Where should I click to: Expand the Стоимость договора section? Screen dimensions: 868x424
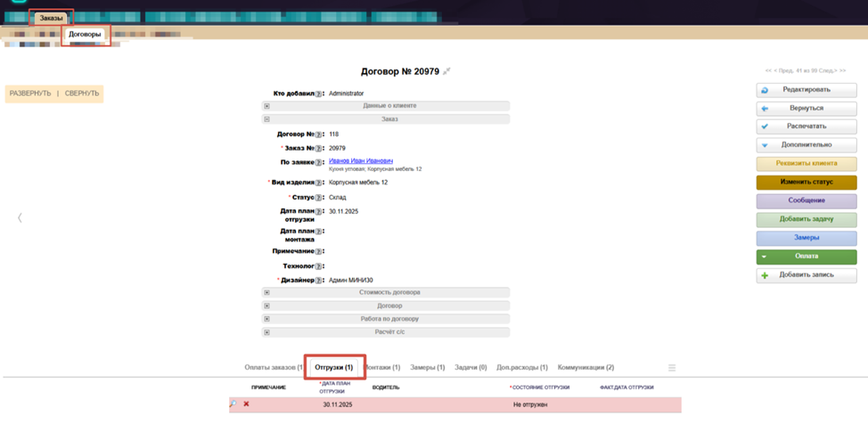[x=266, y=292]
